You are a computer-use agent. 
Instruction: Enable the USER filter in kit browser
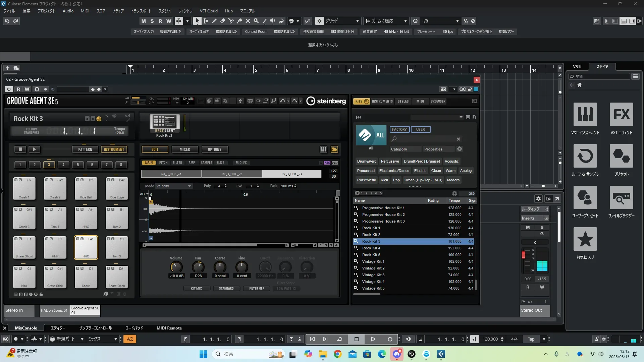tap(420, 129)
